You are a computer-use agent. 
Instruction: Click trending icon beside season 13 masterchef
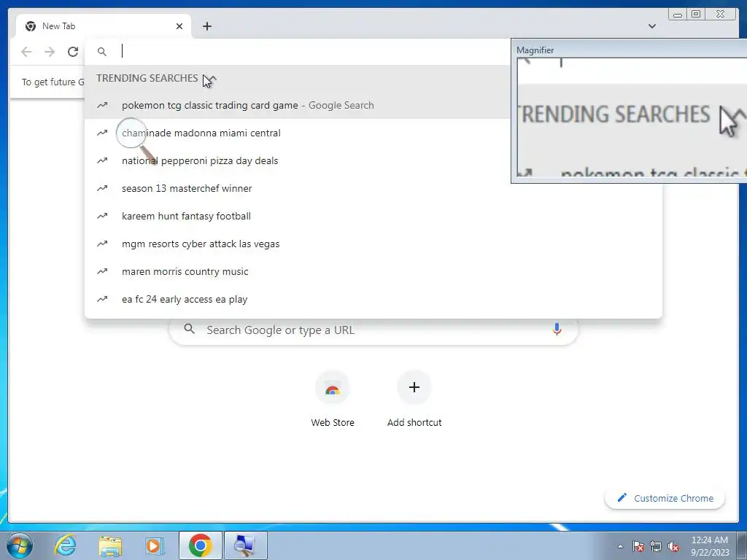pyautogui.click(x=102, y=188)
